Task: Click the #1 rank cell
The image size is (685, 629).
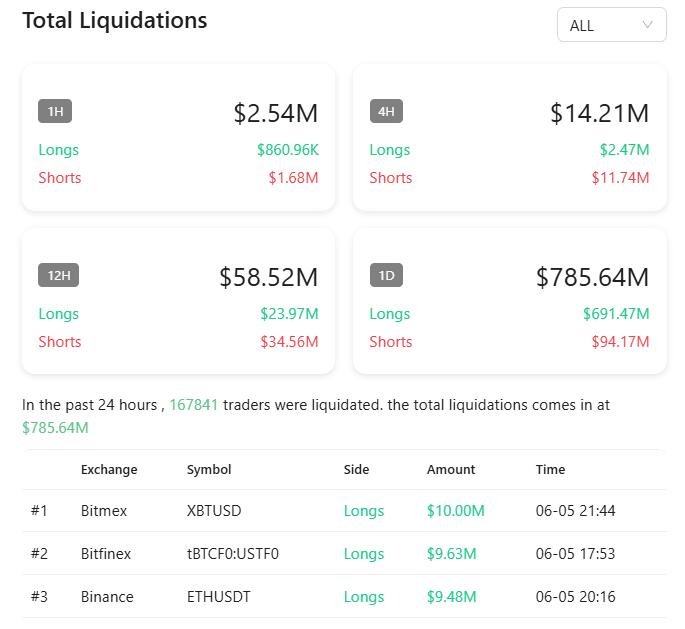Action: tap(39, 511)
